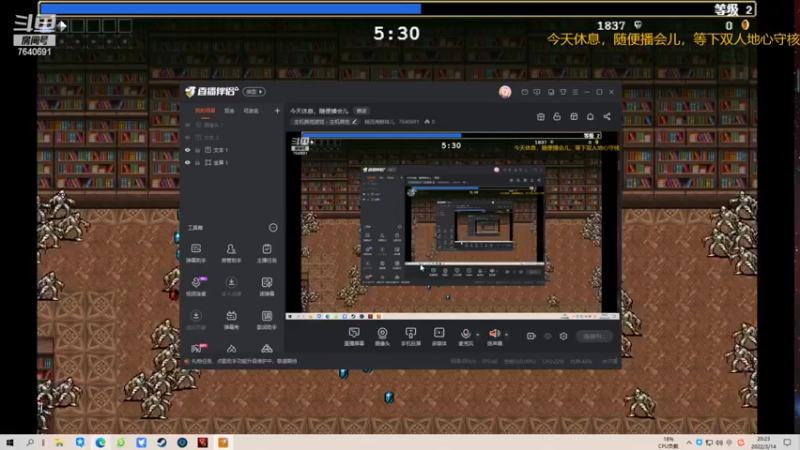Open File Explorer from taskbar
The height and width of the screenshot is (450, 800).
point(59,442)
